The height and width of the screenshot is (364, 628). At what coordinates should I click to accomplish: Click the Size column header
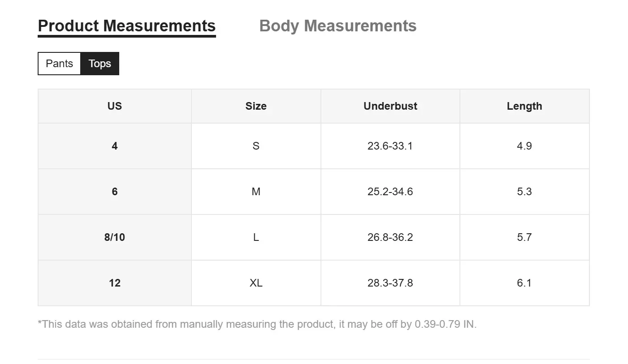[x=256, y=106]
